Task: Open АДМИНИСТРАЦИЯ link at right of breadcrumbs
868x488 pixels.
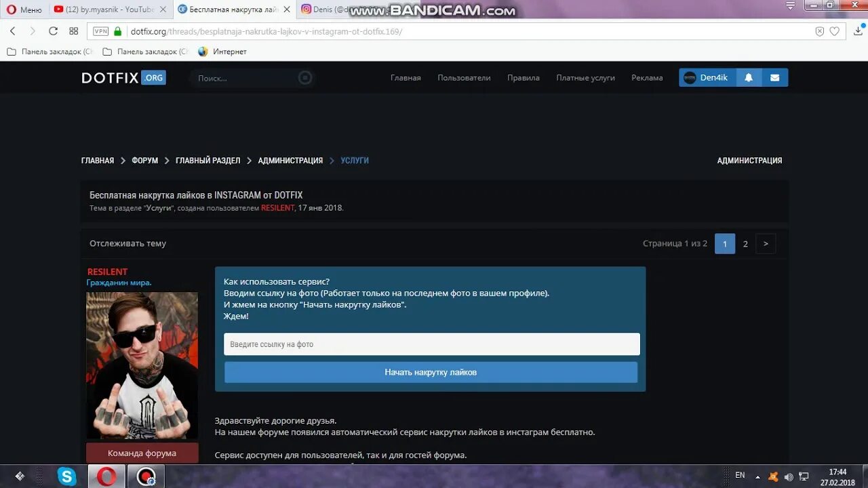Action: click(749, 161)
